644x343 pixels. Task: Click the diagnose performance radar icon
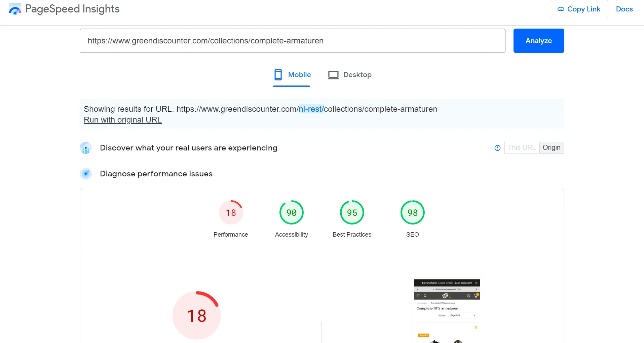point(86,174)
